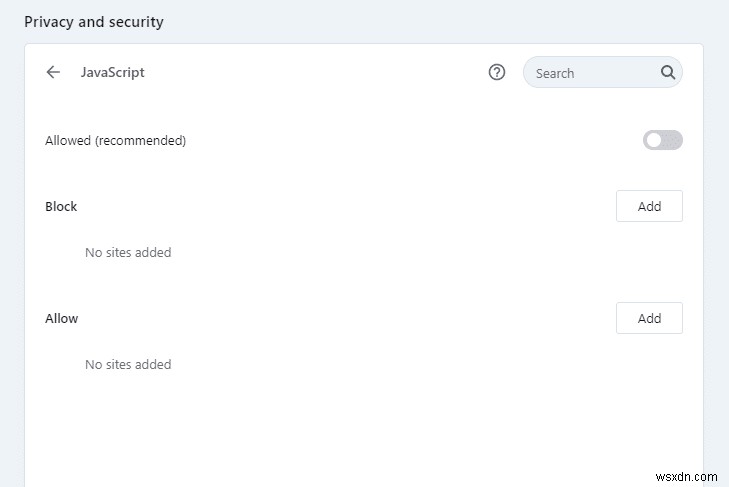Click the Allow section heading
729x487 pixels.
tap(61, 318)
